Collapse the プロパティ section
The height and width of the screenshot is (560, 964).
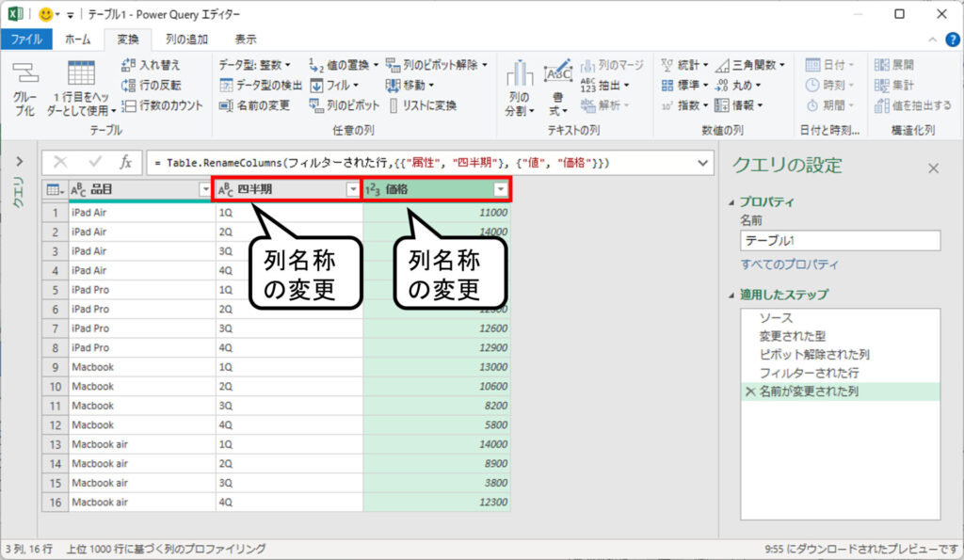tap(731, 202)
